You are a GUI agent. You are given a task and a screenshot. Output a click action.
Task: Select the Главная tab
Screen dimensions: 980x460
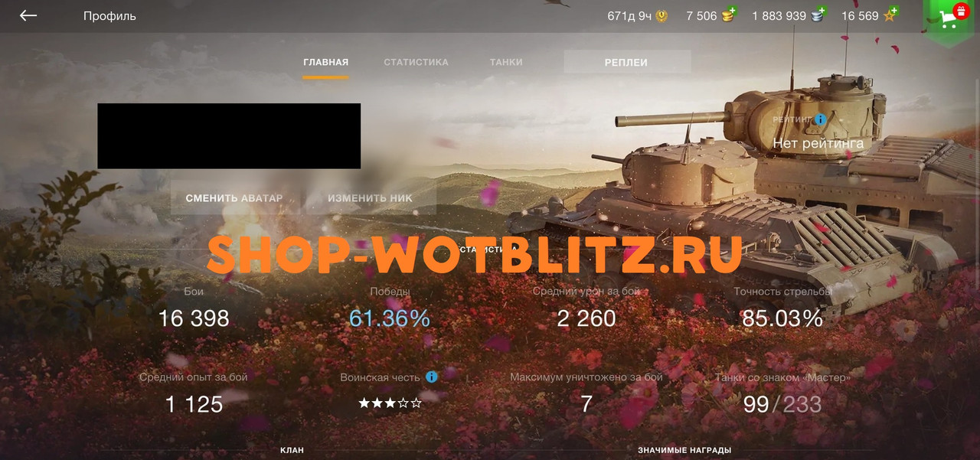click(325, 62)
